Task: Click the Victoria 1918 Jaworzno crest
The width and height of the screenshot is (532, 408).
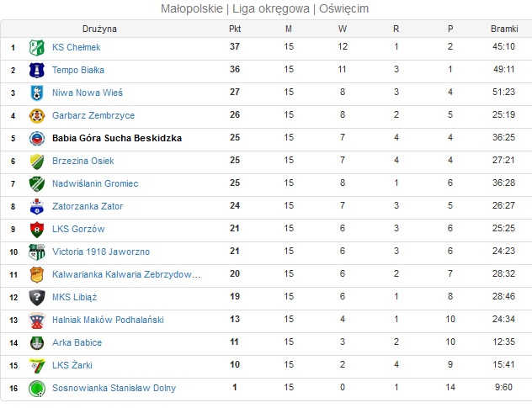Action: [37, 252]
